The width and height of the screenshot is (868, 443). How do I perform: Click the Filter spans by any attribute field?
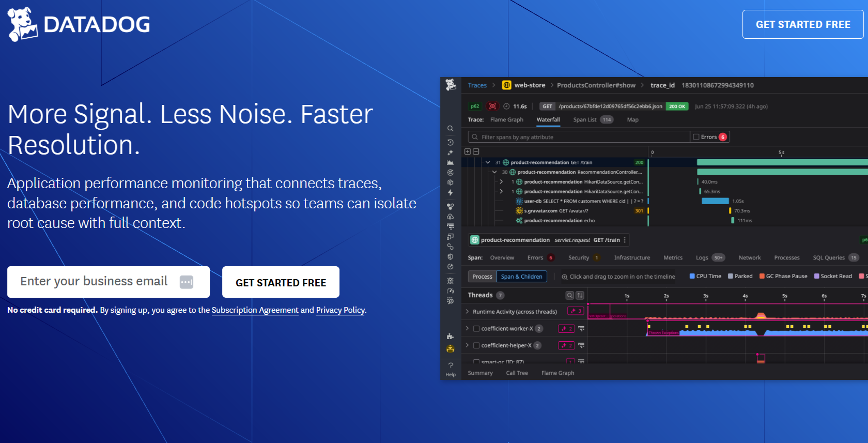pos(579,137)
